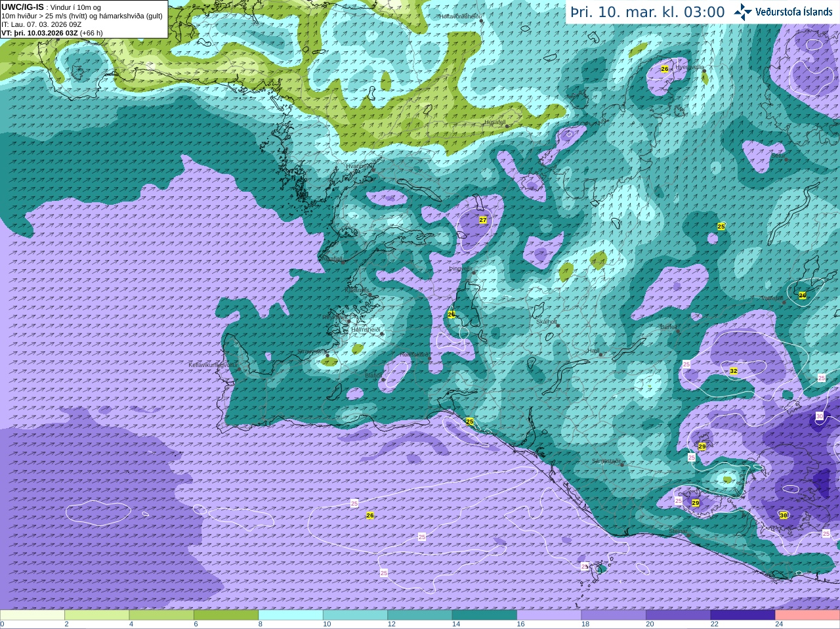Screen dimensions: 840x629
Task: Pick the teal 12–14 legend swatch
Action: 420,615
